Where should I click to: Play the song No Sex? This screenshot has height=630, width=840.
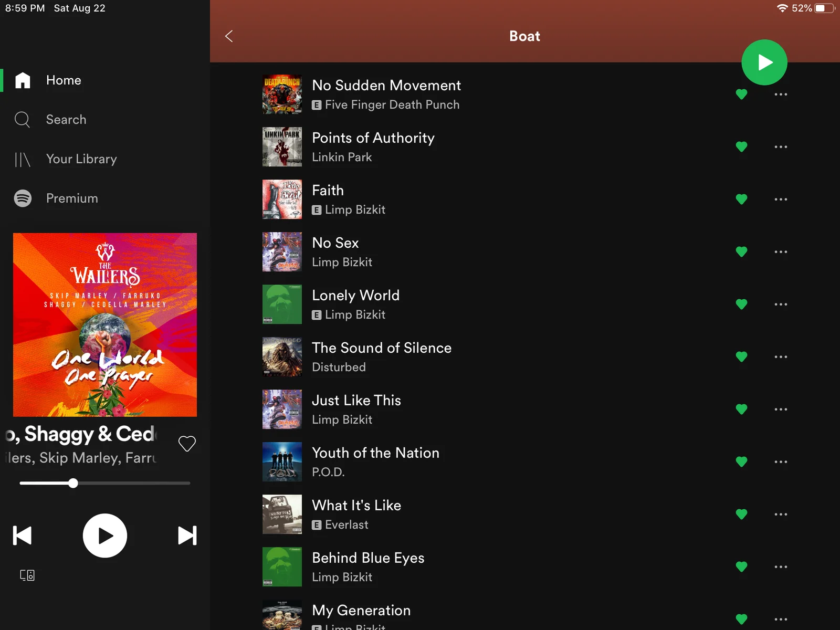tap(335, 243)
